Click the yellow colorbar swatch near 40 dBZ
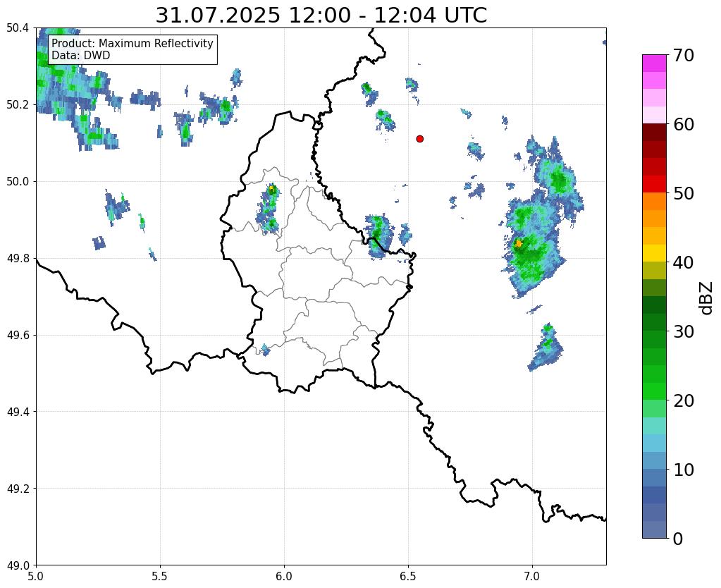This screenshot has height=588, width=721. [x=654, y=253]
